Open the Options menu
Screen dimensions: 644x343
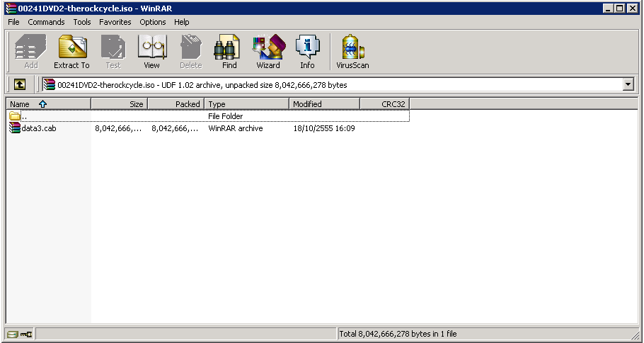pos(152,22)
